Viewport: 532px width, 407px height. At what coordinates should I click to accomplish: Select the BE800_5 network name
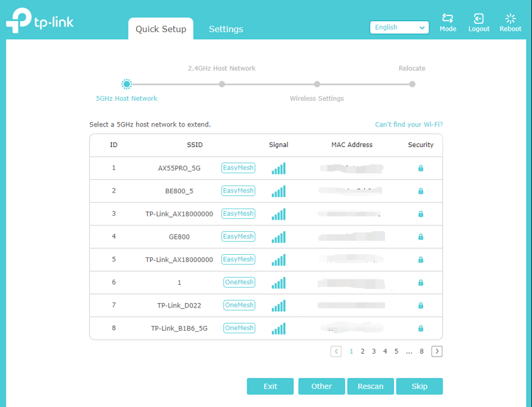(179, 191)
